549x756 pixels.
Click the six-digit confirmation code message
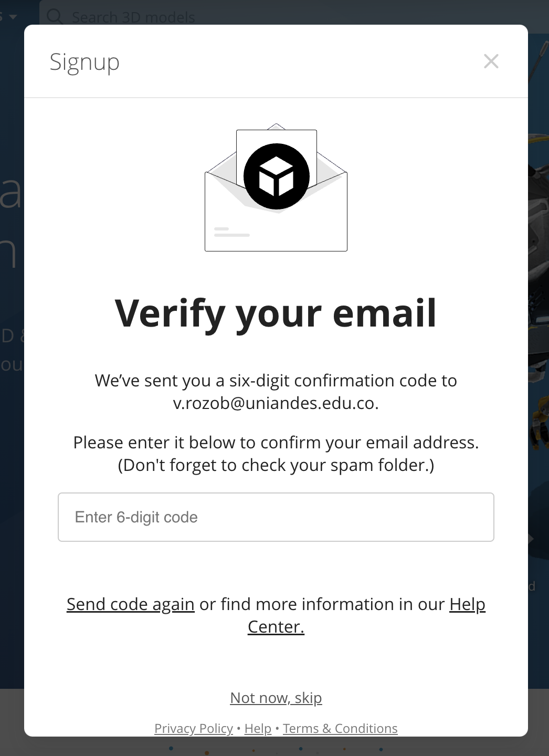(276, 381)
